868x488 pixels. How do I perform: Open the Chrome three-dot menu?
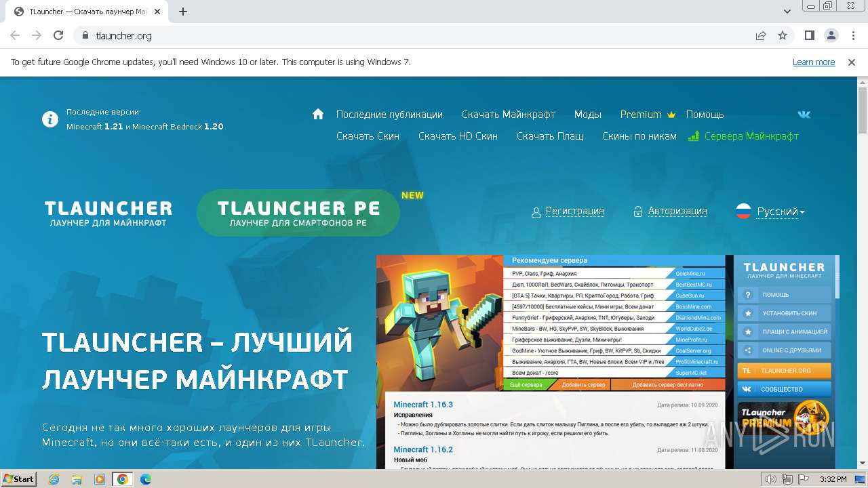click(852, 35)
